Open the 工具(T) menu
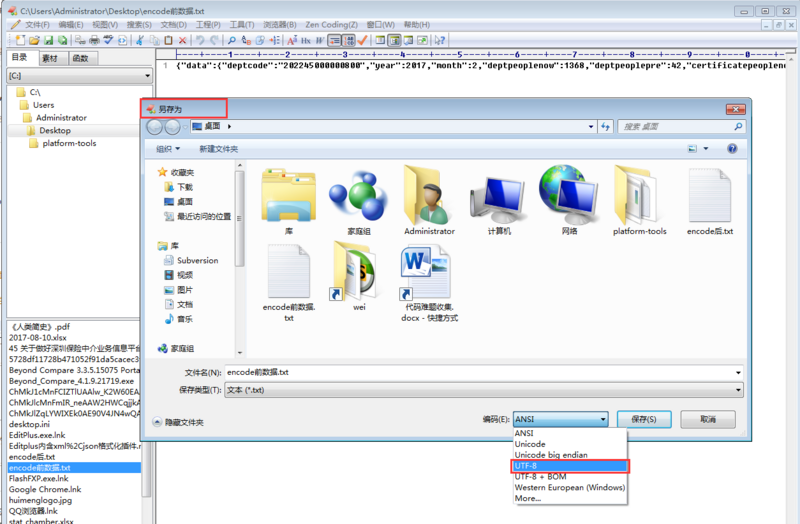The width and height of the screenshot is (800, 524). coord(241,24)
